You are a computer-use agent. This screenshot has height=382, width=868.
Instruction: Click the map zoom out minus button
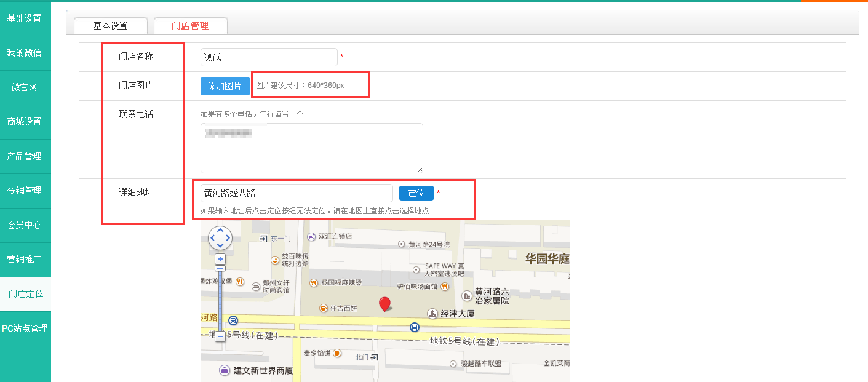(x=220, y=336)
